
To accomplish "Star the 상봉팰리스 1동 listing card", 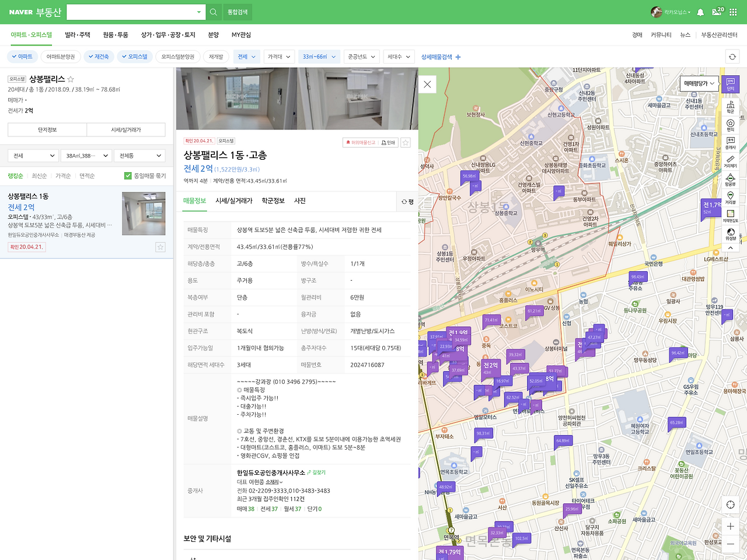I will pos(160,247).
